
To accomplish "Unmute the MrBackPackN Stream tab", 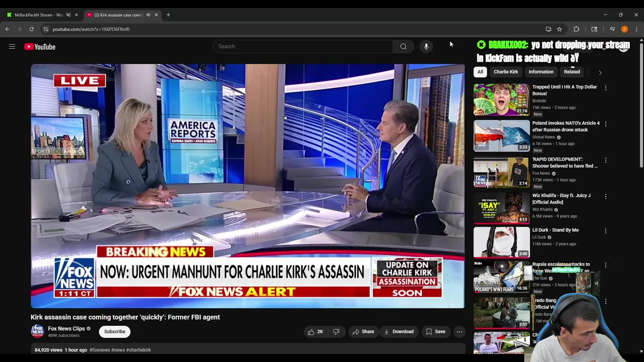I will coord(68,15).
